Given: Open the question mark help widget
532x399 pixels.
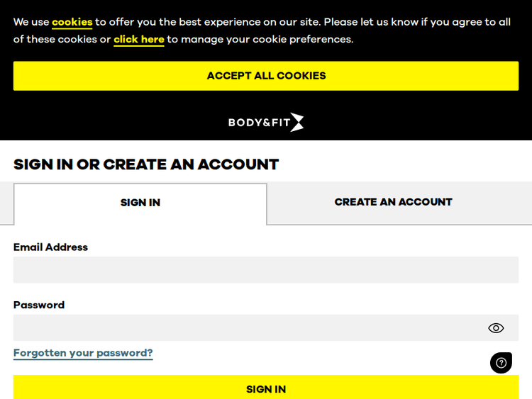Looking at the screenshot, I should click(x=501, y=363).
